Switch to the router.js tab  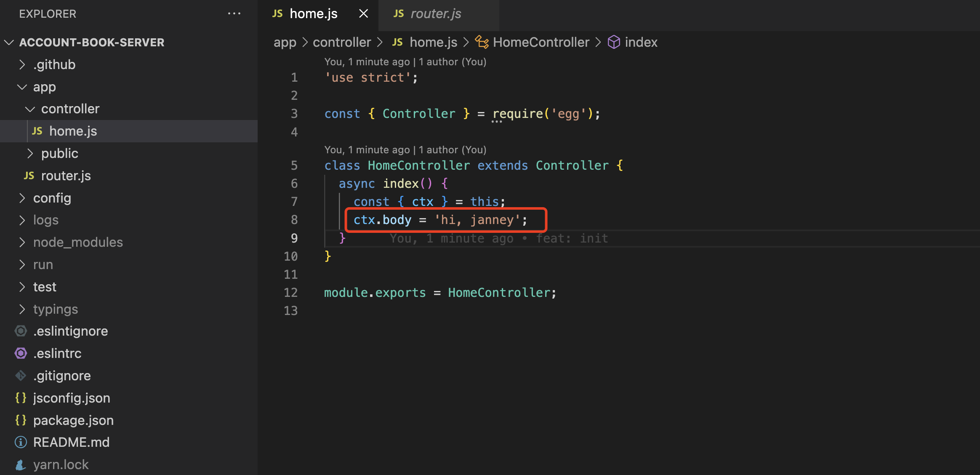[x=435, y=14]
